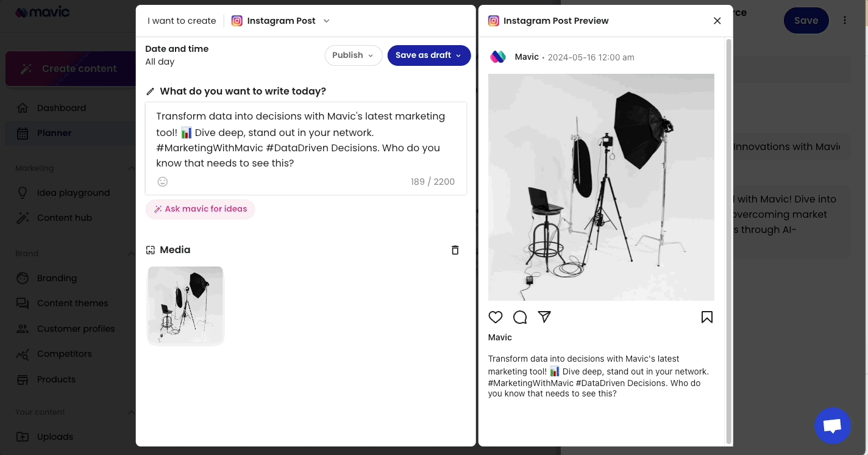Collapse the Brand section chevron
Screen dimensions: 868x455
[131, 253]
